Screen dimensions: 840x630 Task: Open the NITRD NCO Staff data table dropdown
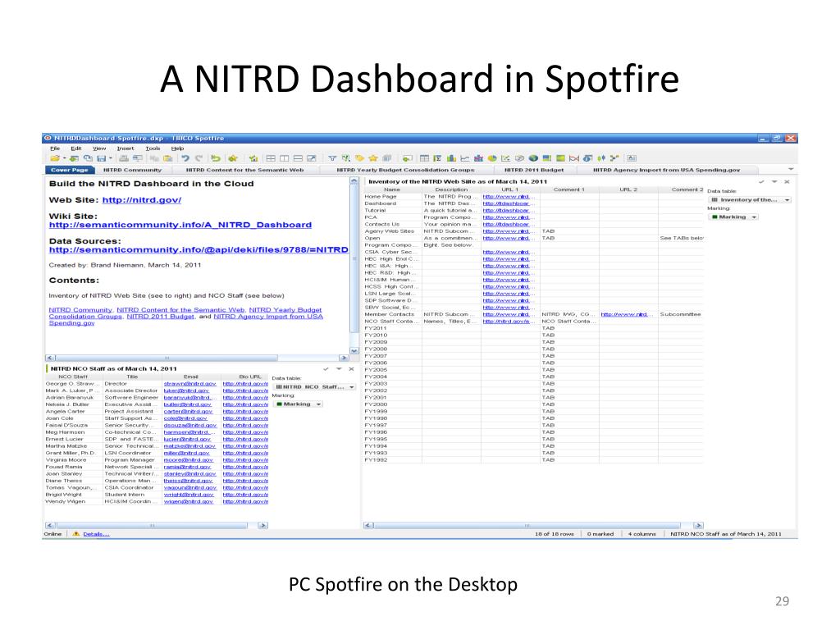point(314,387)
